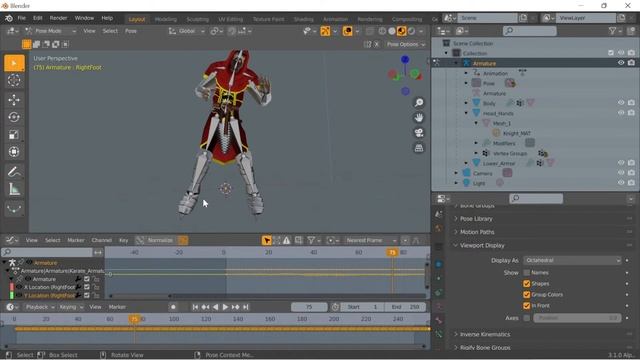Select the Annotate tool

pos(14,172)
